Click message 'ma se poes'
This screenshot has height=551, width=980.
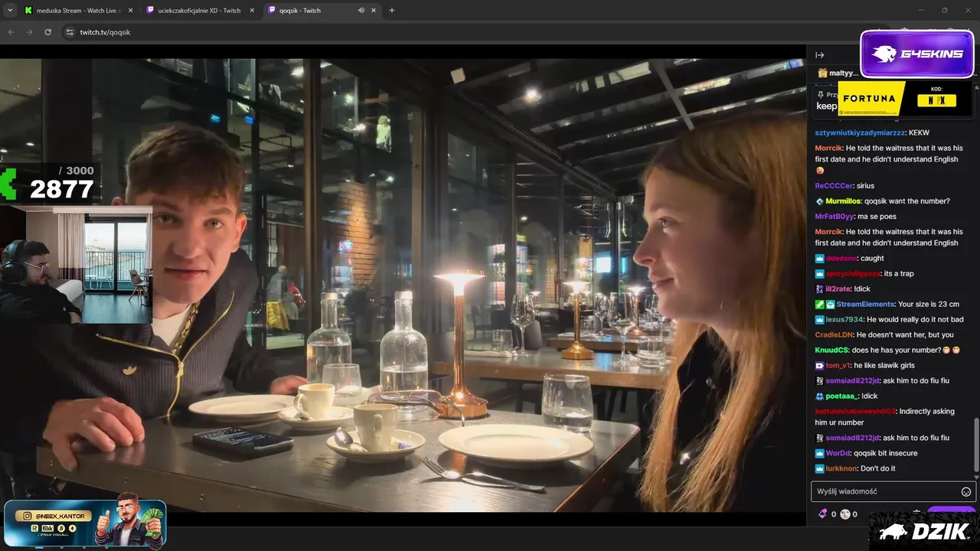coord(877,217)
